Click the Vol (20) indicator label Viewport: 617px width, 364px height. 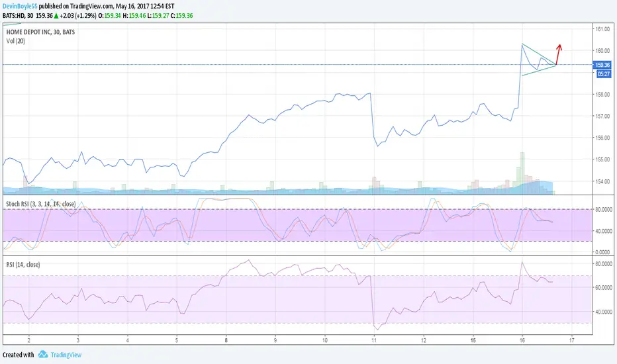point(15,41)
